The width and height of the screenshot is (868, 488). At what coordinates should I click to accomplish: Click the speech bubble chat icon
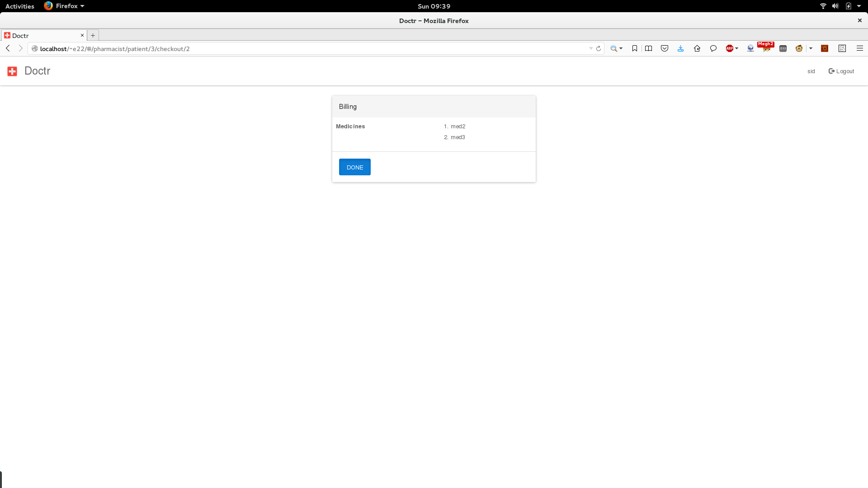coord(713,48)
